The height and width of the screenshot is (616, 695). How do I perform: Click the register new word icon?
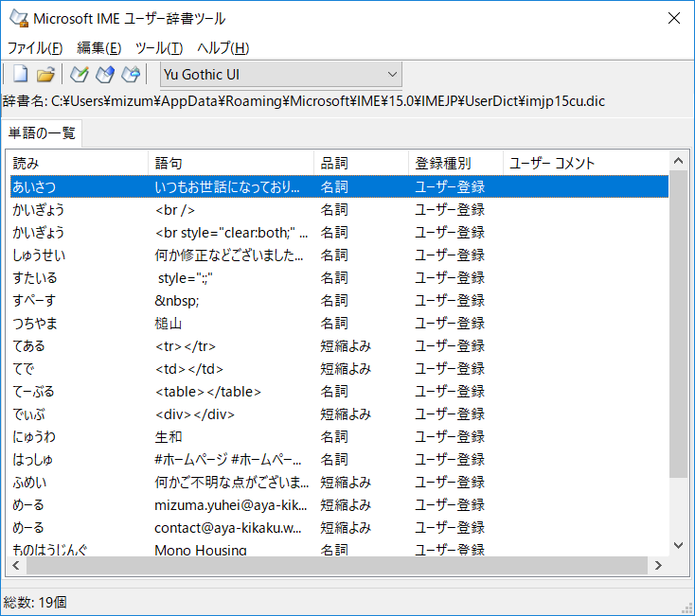(x=80, y=74)
